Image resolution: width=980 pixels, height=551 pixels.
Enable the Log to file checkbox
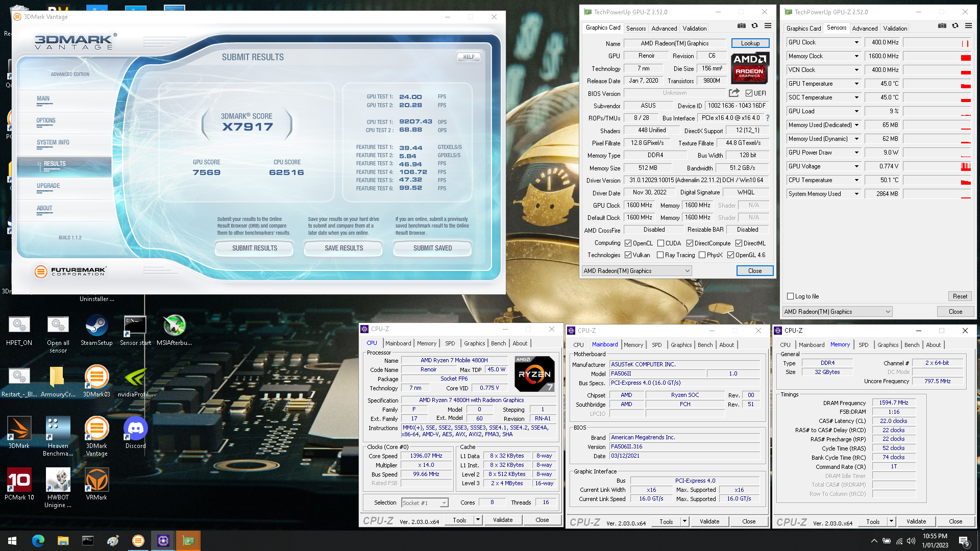pos(790,296)
